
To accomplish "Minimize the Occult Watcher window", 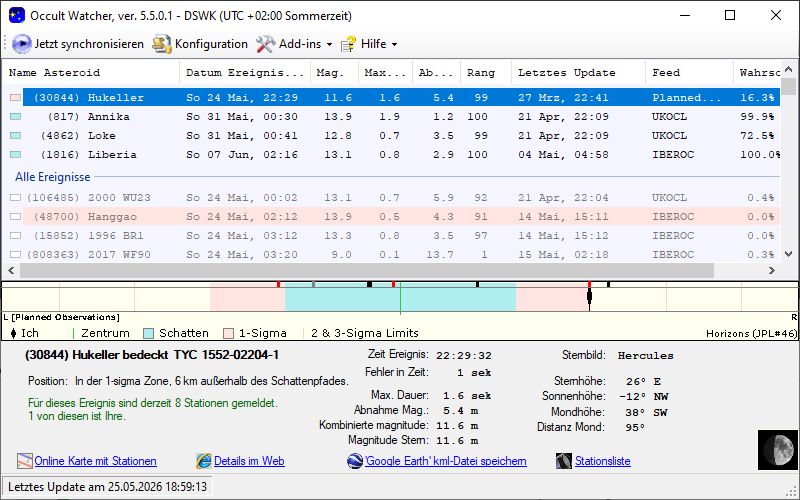I will coord(685,15).
